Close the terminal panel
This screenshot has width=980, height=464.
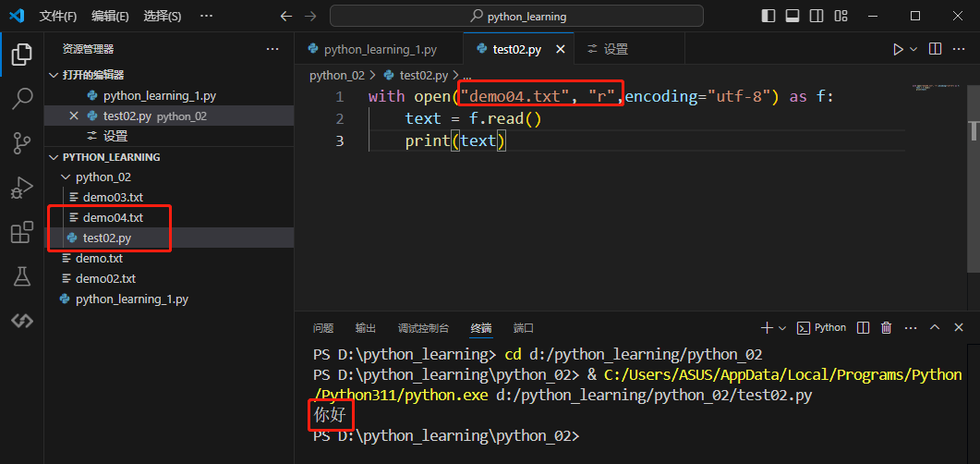tap(959, 328)
